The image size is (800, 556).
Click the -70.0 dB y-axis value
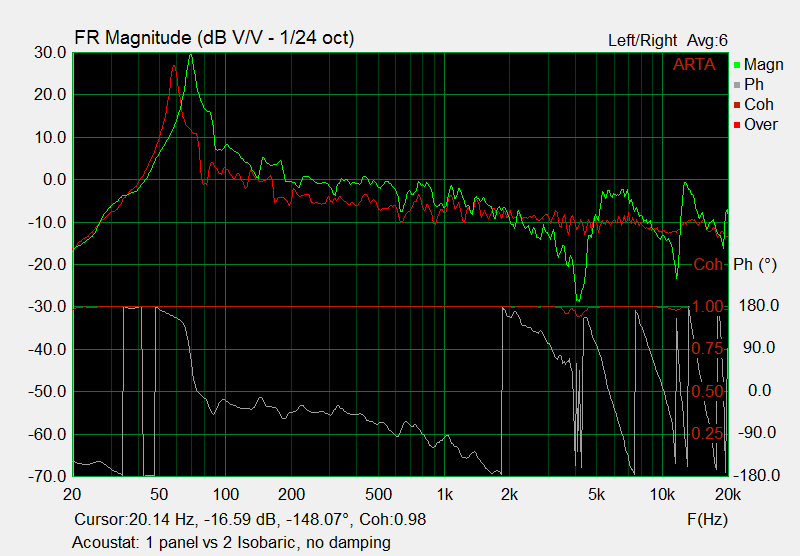tap(47, 476)
